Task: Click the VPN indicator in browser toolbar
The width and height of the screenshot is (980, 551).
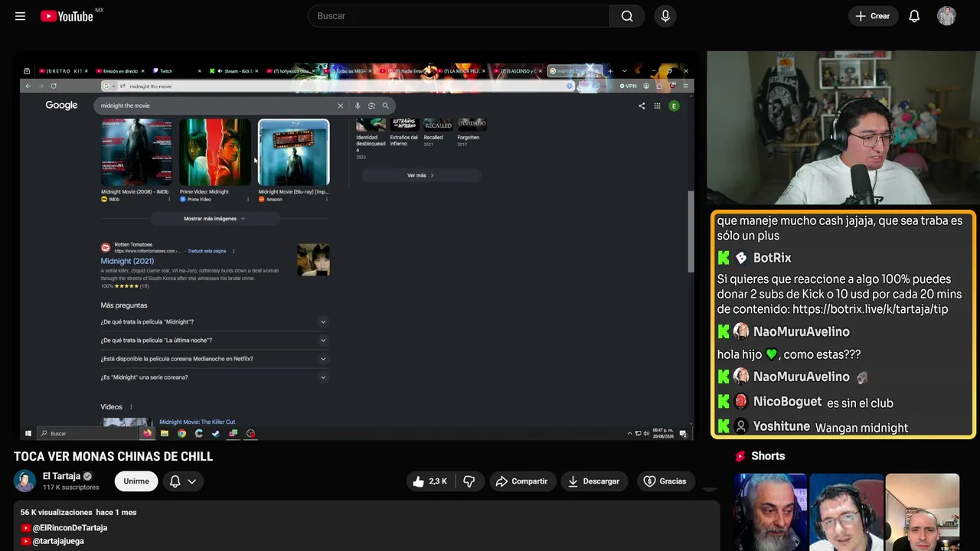Action: click(629, 86)
